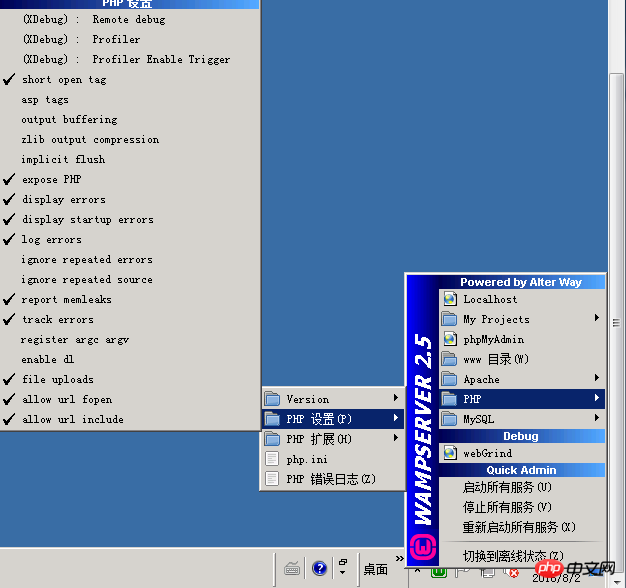Image resolution: width=626 pixels, height=588 pixels.
Task: Expand Apache submenu arrow
Action: pos(597,378)
